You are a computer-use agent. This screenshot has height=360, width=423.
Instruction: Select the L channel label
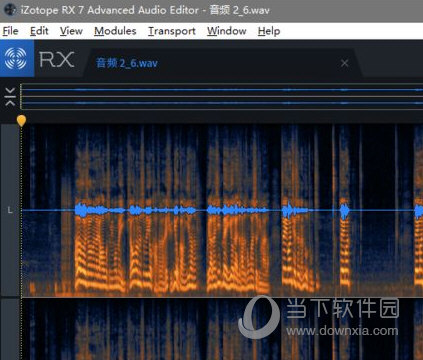click(10, 210)
